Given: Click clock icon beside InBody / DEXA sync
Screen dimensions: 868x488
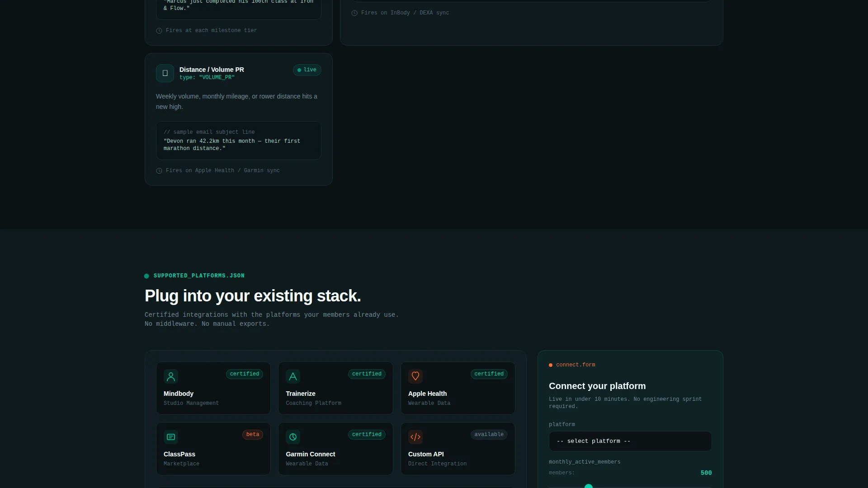Looking at the screenshot, I should point(354,13).
